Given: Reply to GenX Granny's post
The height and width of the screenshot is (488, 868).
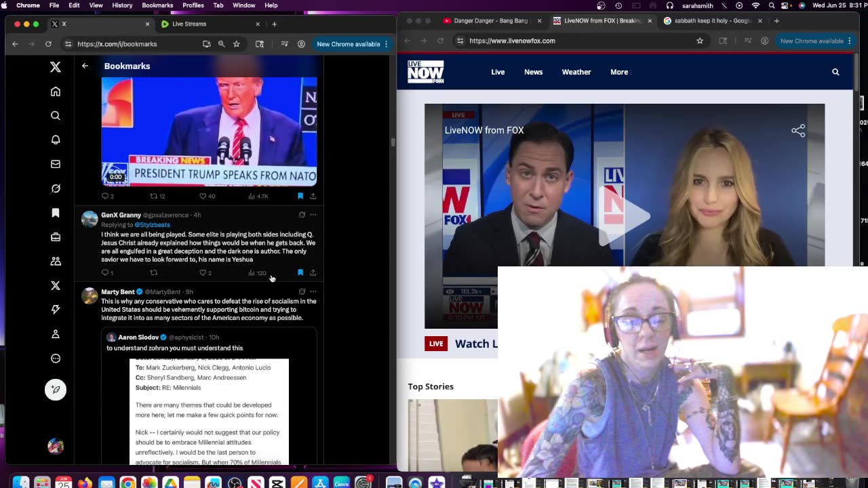Looking at the screenshot, I should [x=106, y=272].
